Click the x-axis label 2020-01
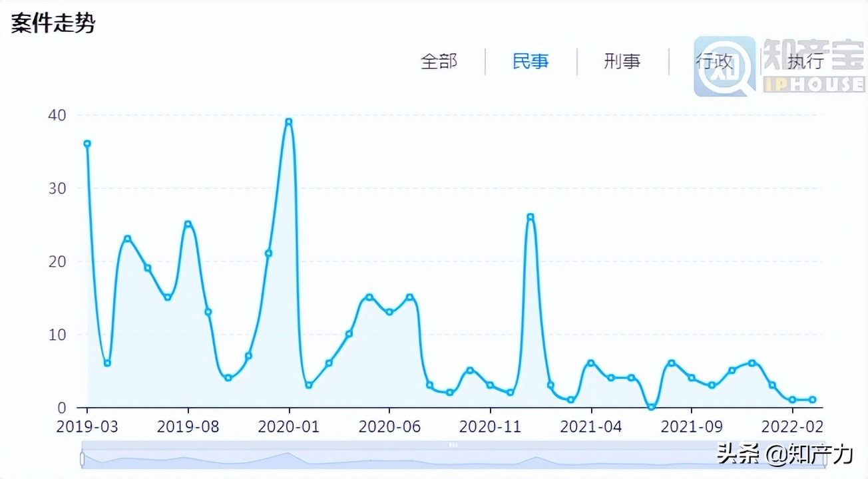 (x=288, y=426)
